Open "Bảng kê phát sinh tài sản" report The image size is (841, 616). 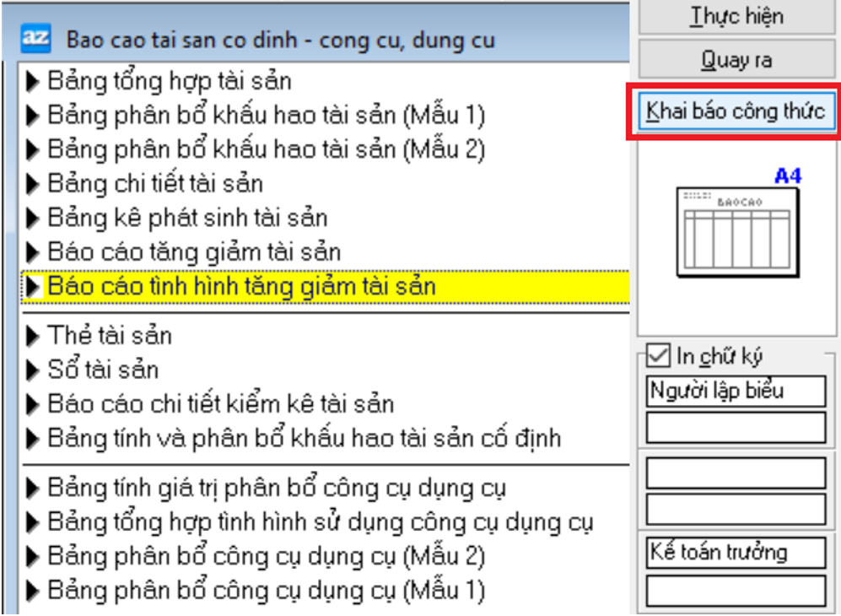point(187,219)
